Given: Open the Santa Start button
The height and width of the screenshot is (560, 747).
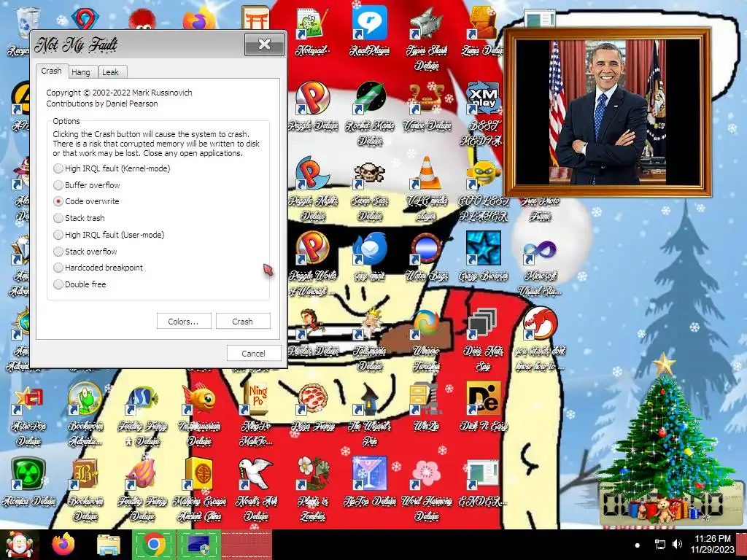Looking at the screenshot, I should (x=19, y=545).
